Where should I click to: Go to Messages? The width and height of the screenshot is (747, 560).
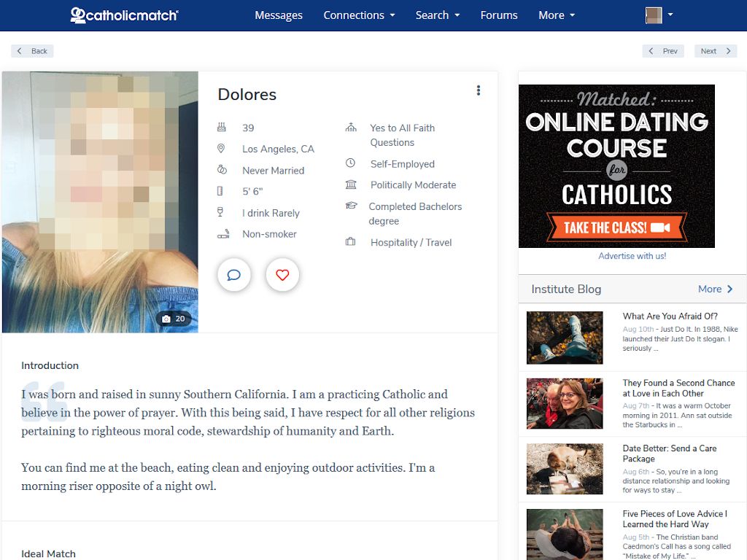pos(279,15)
